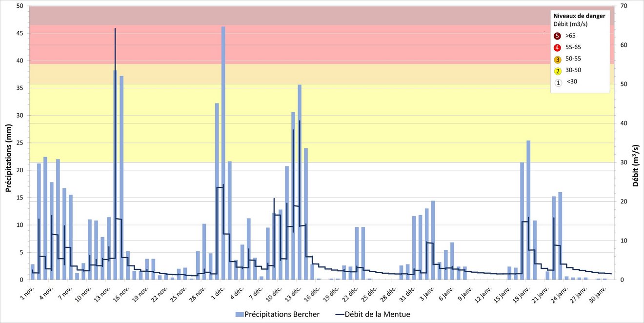The width and height of the screenshot is (644, 323).
Task: Click the '35' value on precipitation axis
Action: click(19, 88)
